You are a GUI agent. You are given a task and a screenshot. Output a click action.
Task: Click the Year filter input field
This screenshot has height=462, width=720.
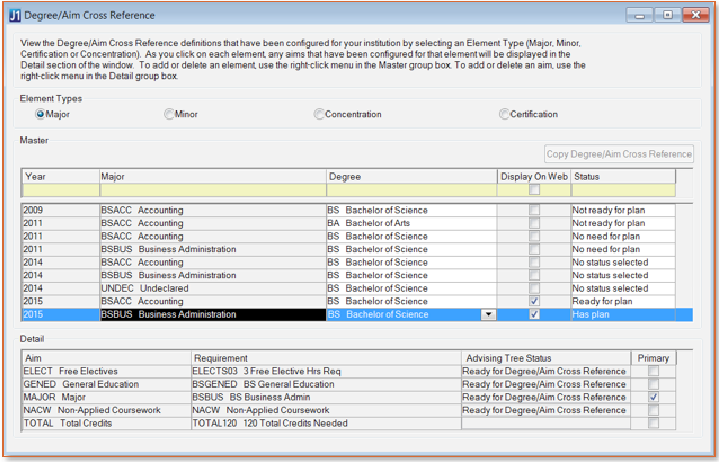click(59, 190)
